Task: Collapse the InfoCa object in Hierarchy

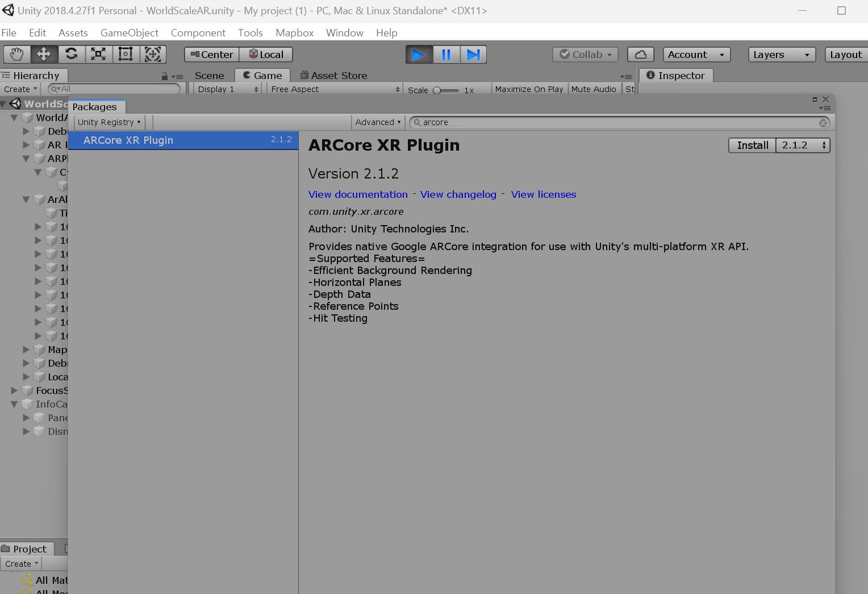Action: click(14, 404)
